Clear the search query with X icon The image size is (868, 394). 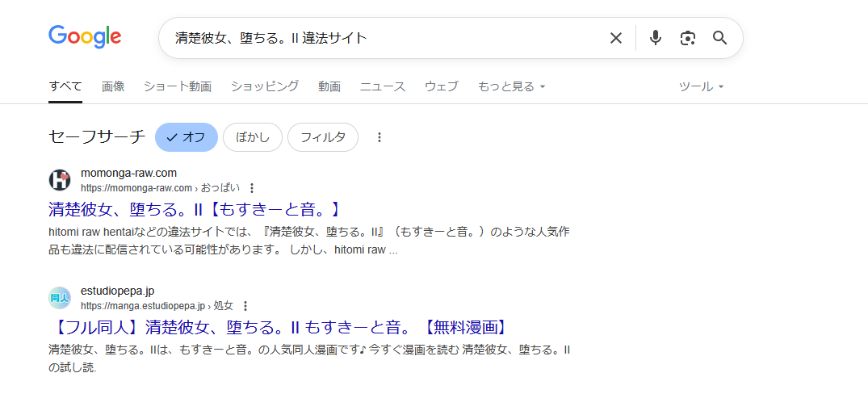tap(615, 38)
